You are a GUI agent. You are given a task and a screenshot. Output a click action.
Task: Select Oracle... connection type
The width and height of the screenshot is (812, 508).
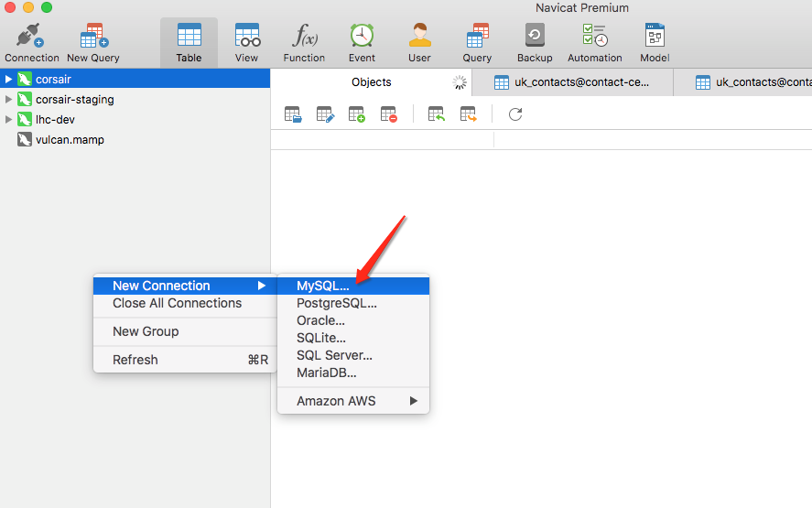pyautogui.click(x=353, y=320)
